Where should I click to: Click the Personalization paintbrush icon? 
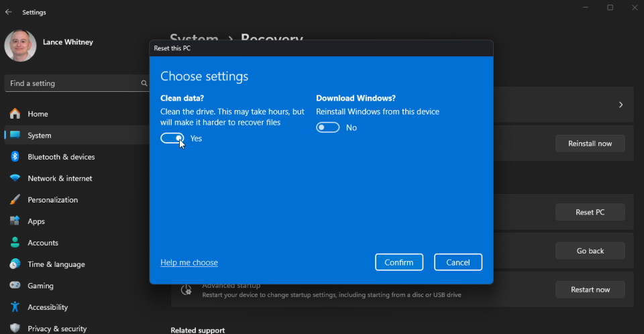(x=15, y=200)
